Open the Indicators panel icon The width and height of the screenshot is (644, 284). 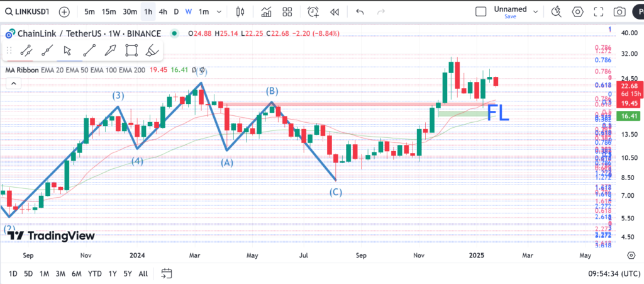coord(266,11)
